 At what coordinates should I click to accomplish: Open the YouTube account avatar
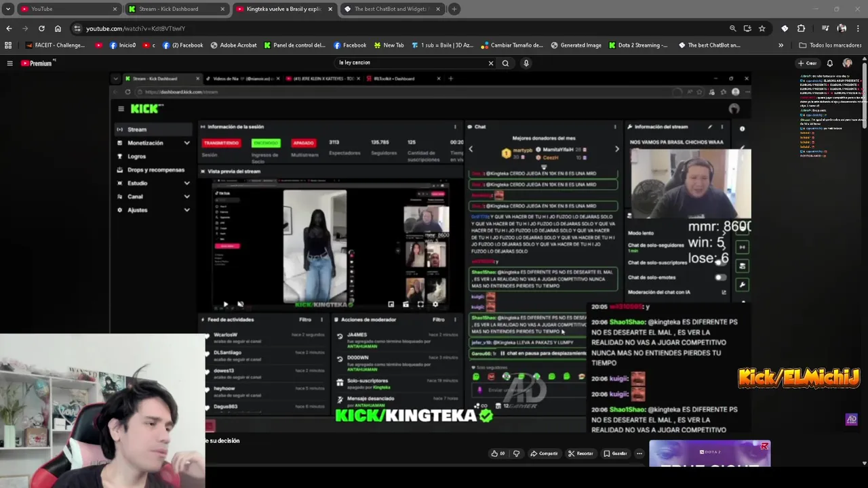coord(848,63)
